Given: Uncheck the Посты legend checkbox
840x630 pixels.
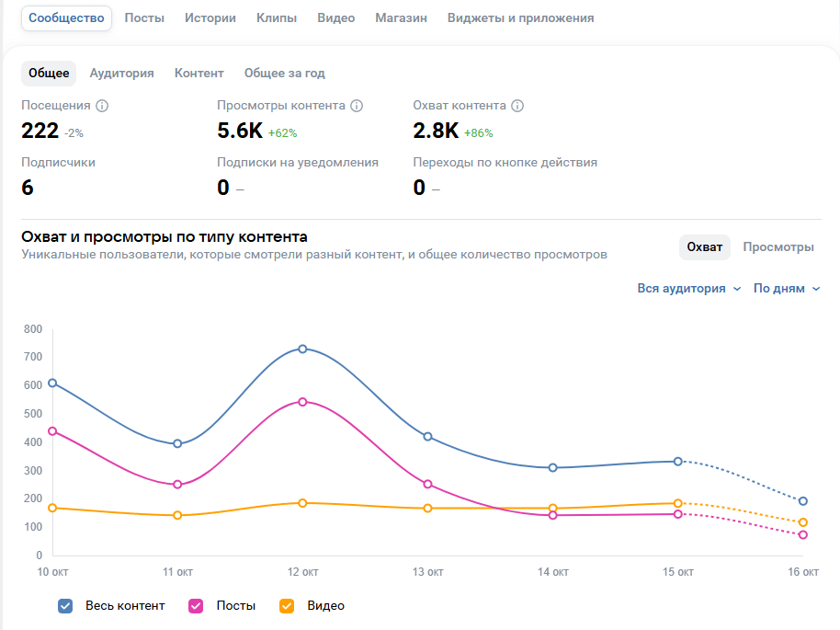Looking at the screenshot, I should pyautogui.click(x=196, y=605).
